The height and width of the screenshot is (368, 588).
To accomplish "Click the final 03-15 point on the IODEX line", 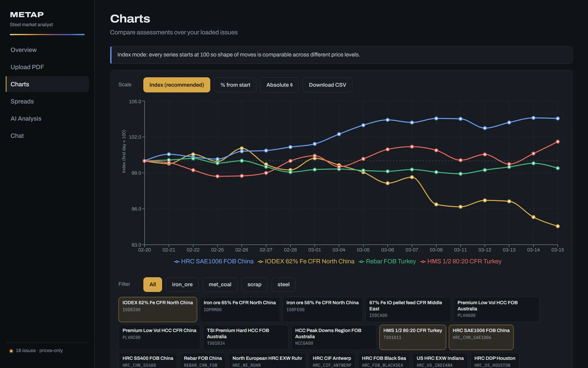I will [557, 226].
